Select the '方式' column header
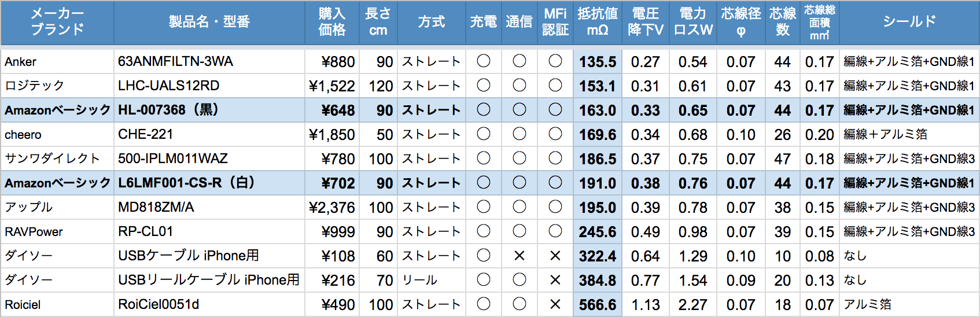Viewport: 980px width, 317px height. (432, 22)
